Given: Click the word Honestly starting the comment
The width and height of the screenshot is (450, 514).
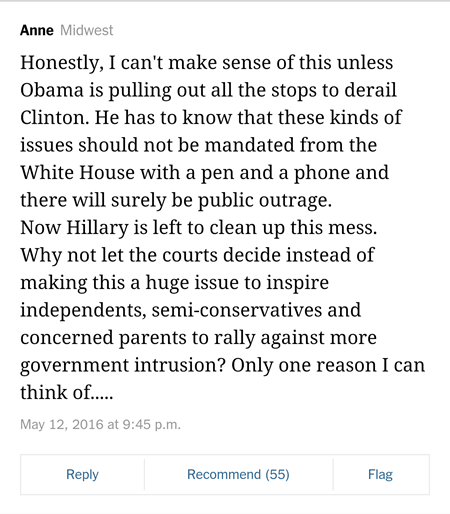Looking at the screenshot, I should coord(62,63).
